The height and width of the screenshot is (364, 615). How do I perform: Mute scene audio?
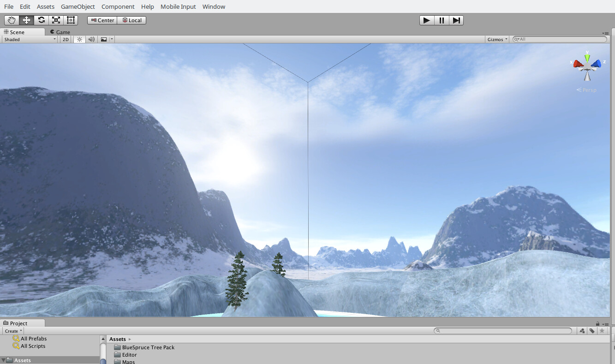(x=91, y=39)
